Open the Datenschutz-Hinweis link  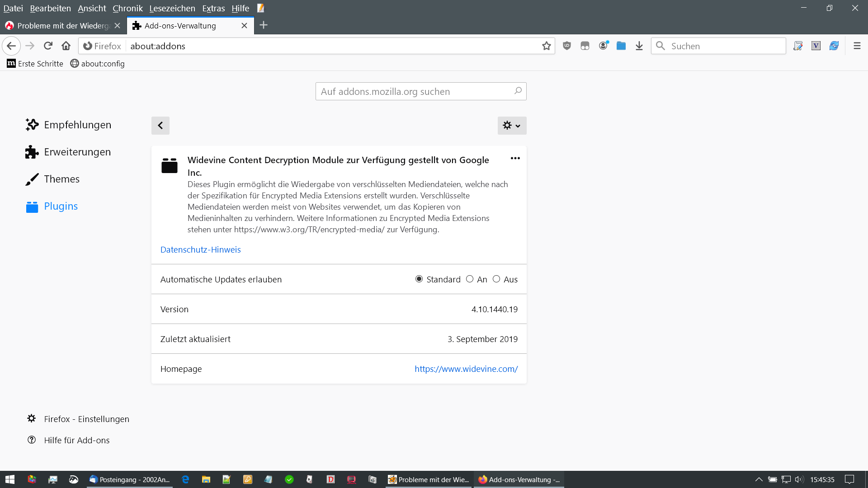[x=200, y=249]
